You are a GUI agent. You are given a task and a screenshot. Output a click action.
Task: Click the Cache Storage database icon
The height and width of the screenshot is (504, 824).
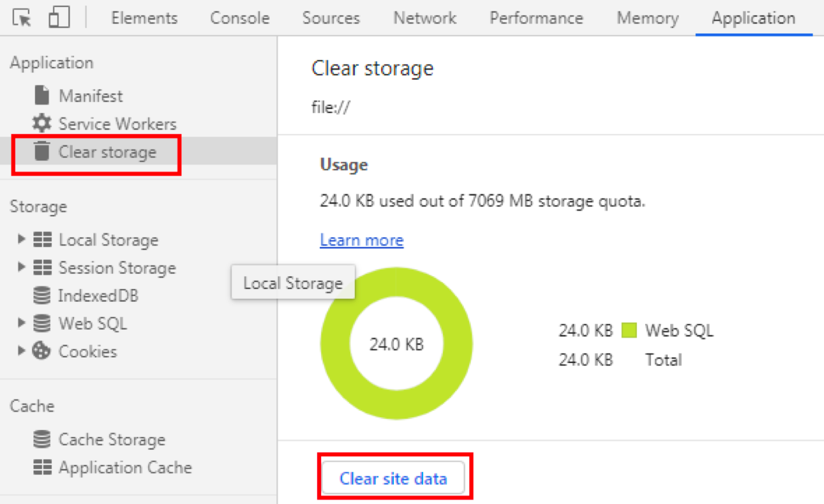41,440
